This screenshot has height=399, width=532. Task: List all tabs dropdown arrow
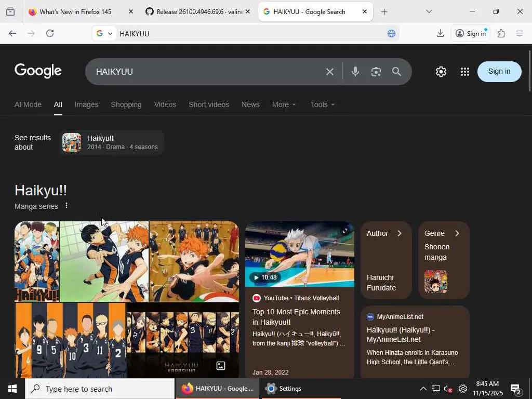[x=429, y=11]
